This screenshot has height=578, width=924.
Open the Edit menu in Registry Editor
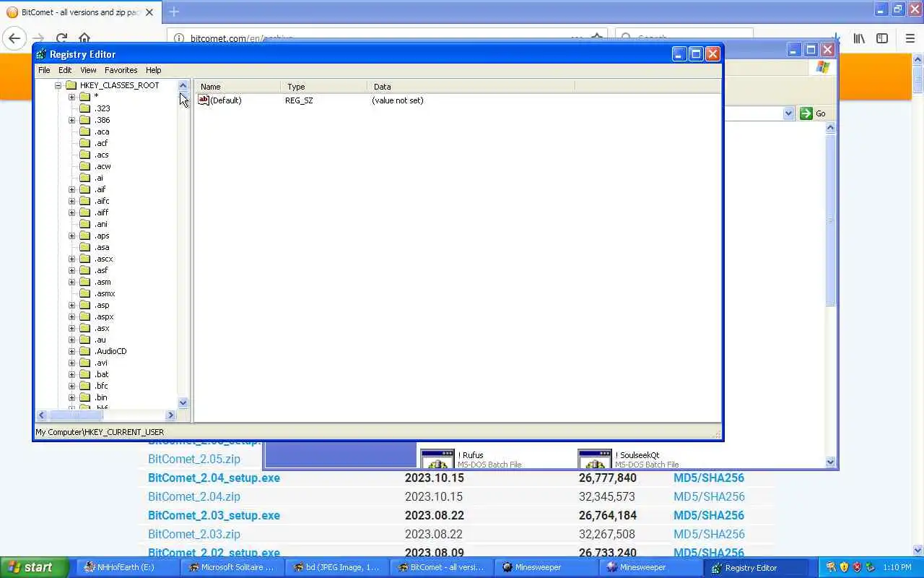[x=65, y=70]
